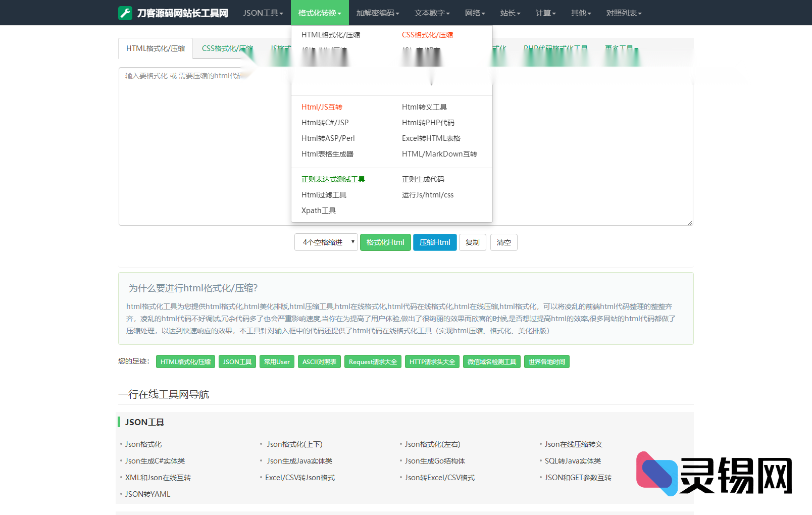The image size is (812, 515).
Task: Expand the 加解密编码 navigation menu
Action: click(x=378, y=13)
